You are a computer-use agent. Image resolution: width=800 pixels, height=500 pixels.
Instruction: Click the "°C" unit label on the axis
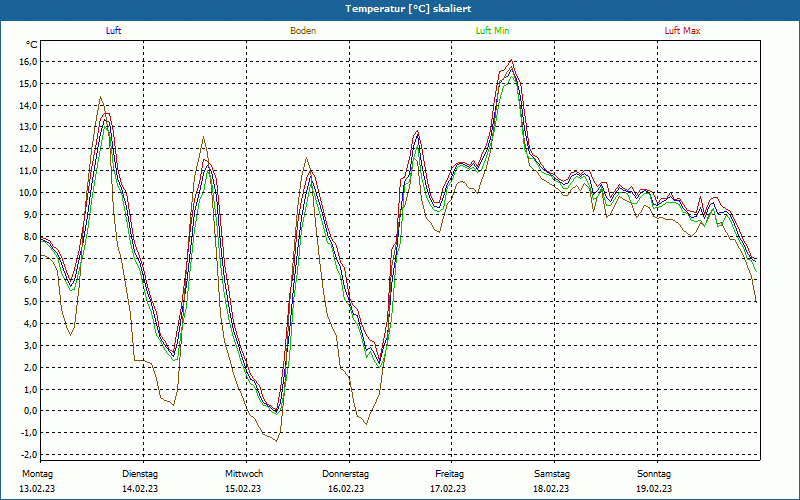32,45
